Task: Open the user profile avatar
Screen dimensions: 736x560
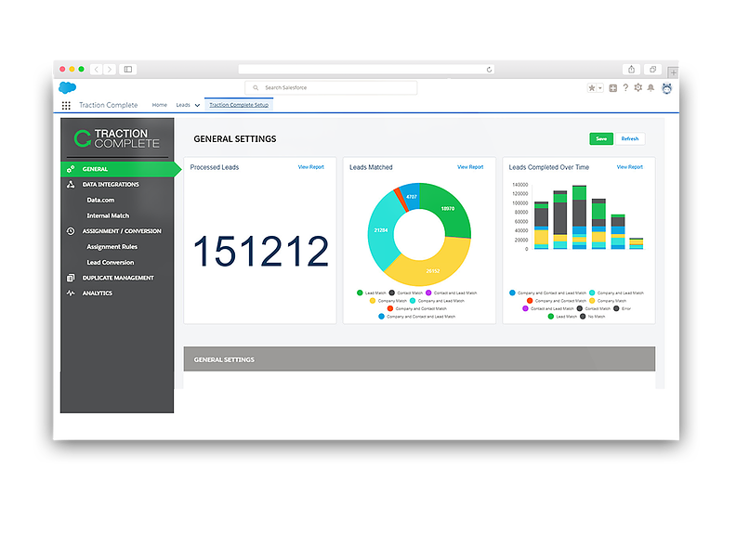Action: (x=666, y=87)
